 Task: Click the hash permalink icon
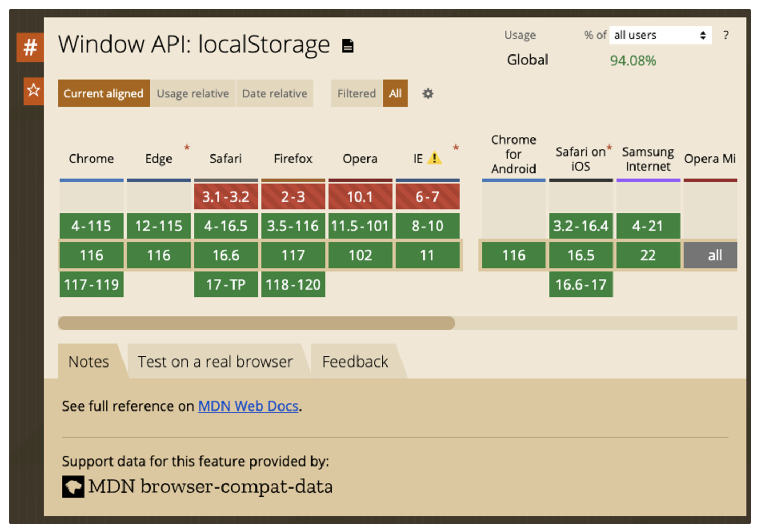pyautogui.click(x=30, y=47)
